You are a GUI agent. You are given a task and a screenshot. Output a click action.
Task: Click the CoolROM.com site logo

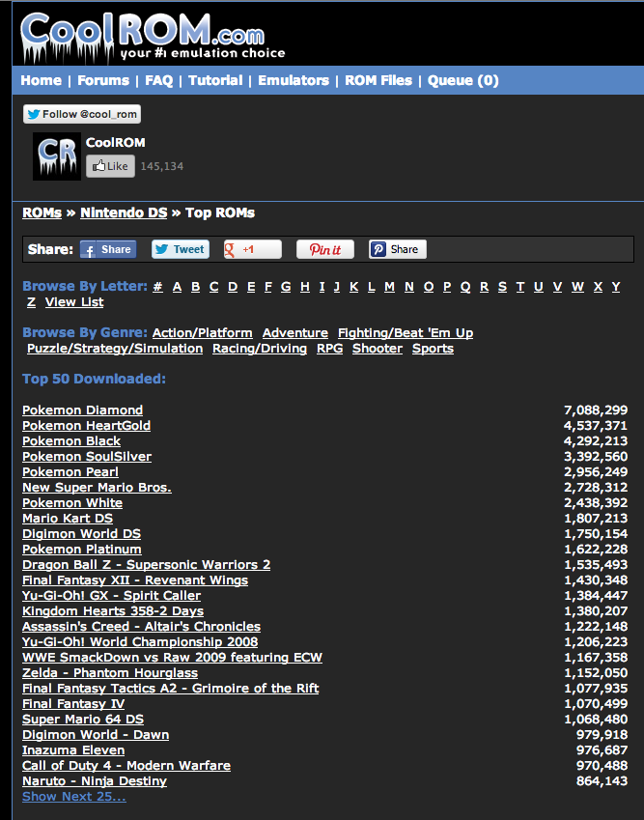(x=153, y=35)
